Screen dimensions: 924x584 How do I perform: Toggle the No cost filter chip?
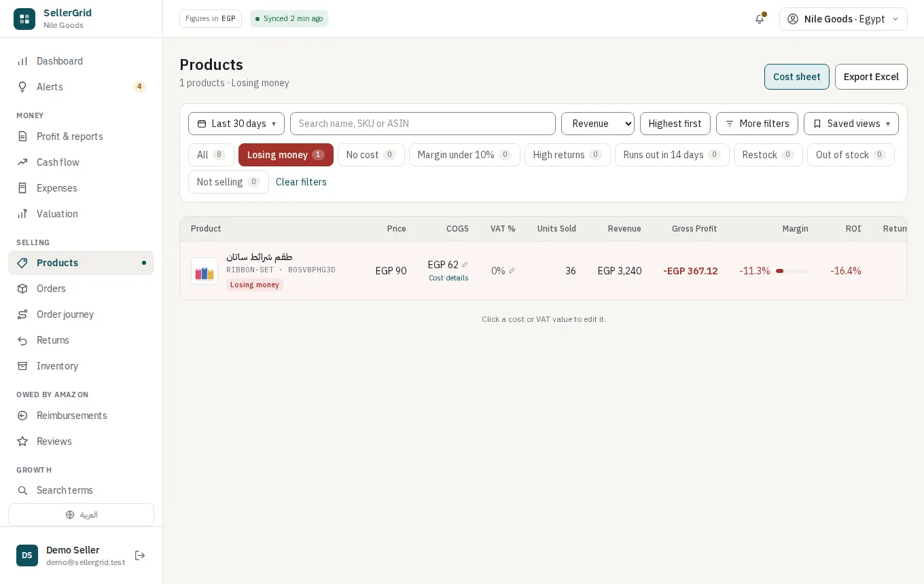point(371,155)
